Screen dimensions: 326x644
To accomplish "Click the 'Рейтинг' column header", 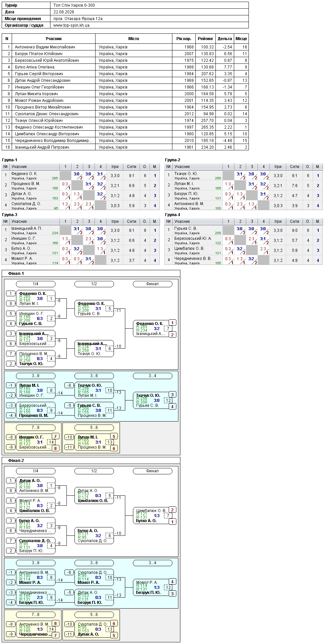I will pos(205,39).
